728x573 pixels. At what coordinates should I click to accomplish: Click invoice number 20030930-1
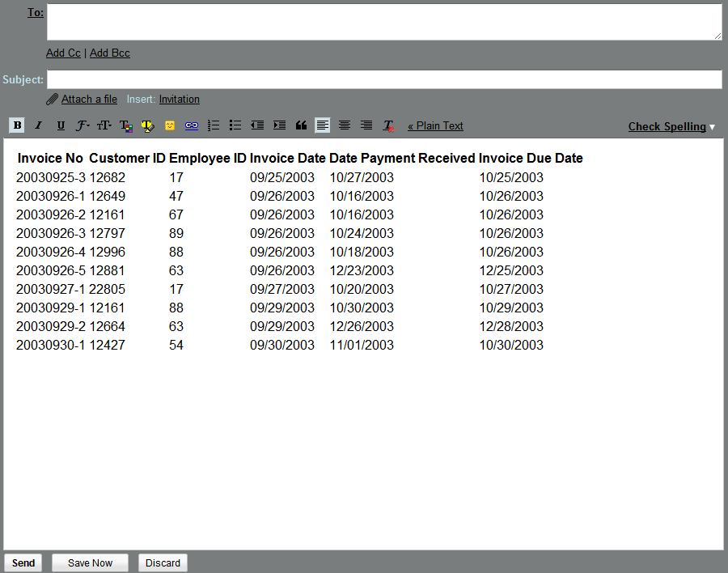tap(51, 345)
